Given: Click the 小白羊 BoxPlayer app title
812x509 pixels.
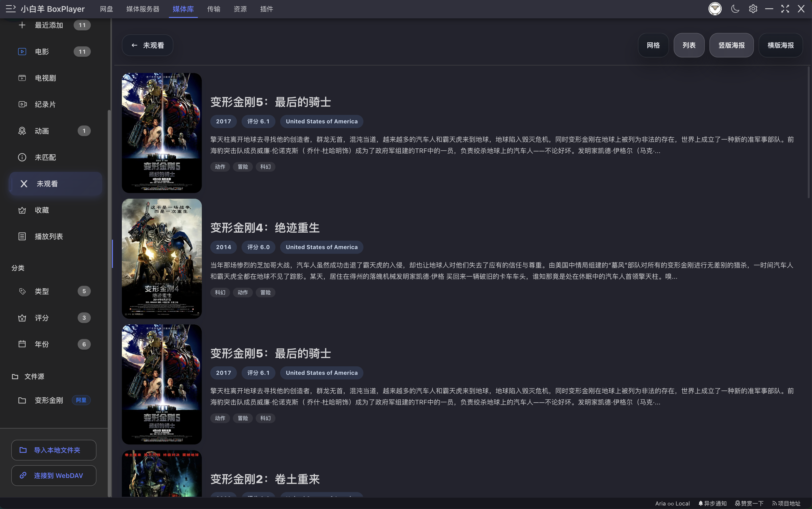Looking at the screenshot, I should pos(53,9).
